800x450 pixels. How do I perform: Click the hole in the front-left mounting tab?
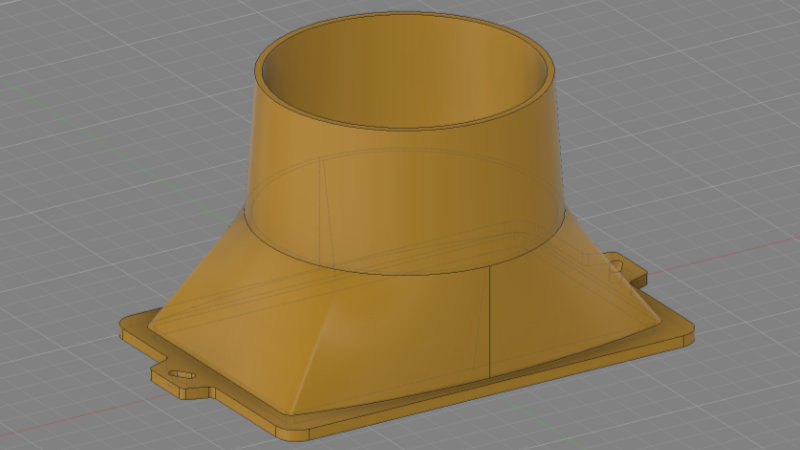[182, 375]
